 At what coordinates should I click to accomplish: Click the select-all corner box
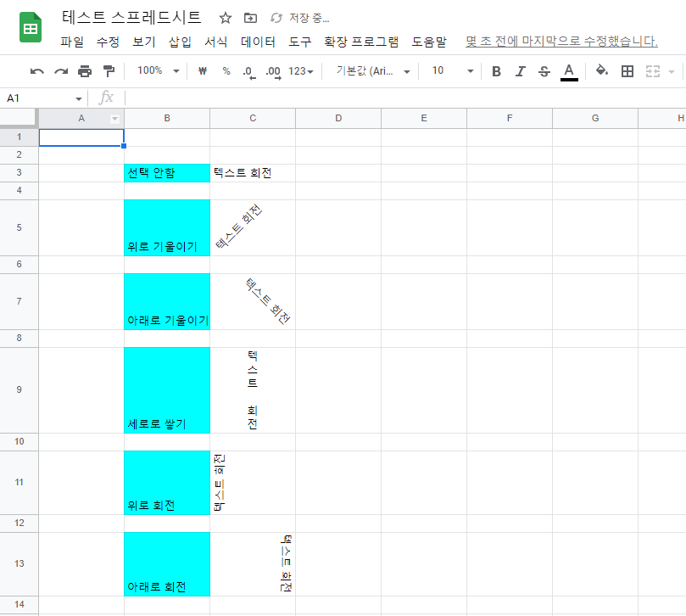(x=20, y=118)
